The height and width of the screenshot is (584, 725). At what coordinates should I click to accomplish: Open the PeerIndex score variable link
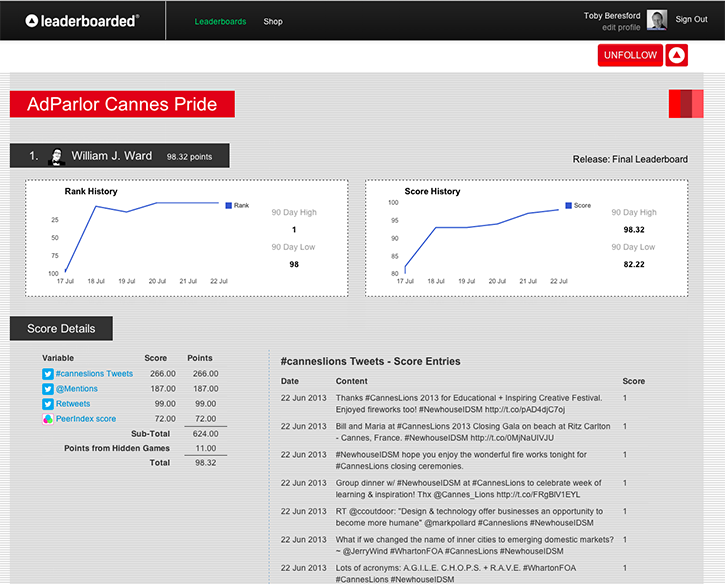click(86, 419)
